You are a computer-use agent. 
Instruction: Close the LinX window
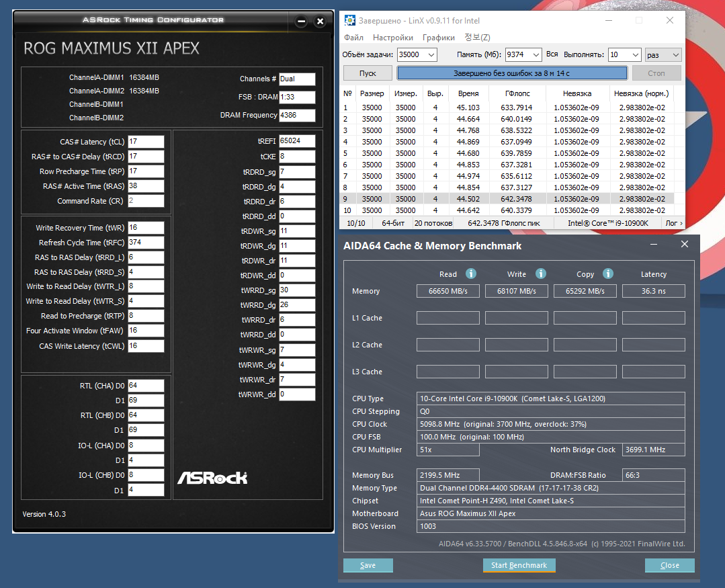pos(669,20)
